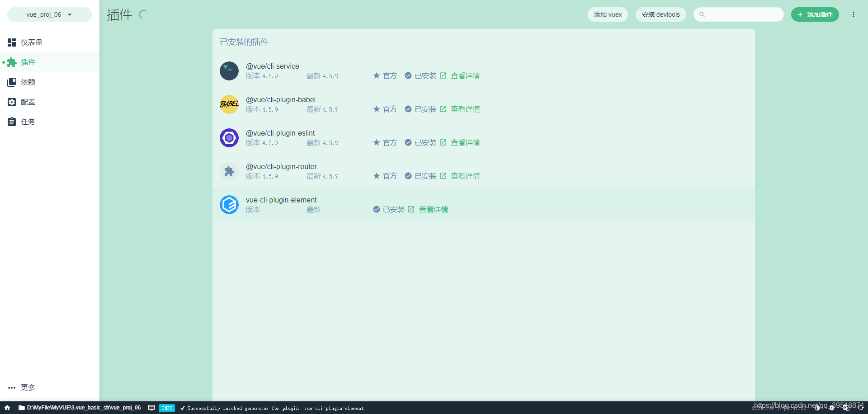The image size is (868, 414).
Task: Select the @vue/cli-plugin-eslint plugin name
Action: 280,133
